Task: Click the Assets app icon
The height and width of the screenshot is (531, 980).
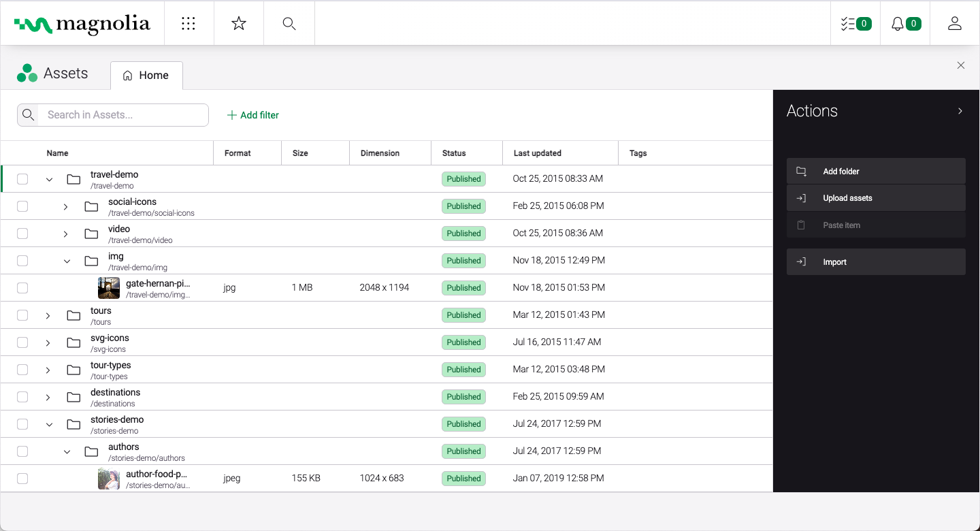Action: click(27, 74)
